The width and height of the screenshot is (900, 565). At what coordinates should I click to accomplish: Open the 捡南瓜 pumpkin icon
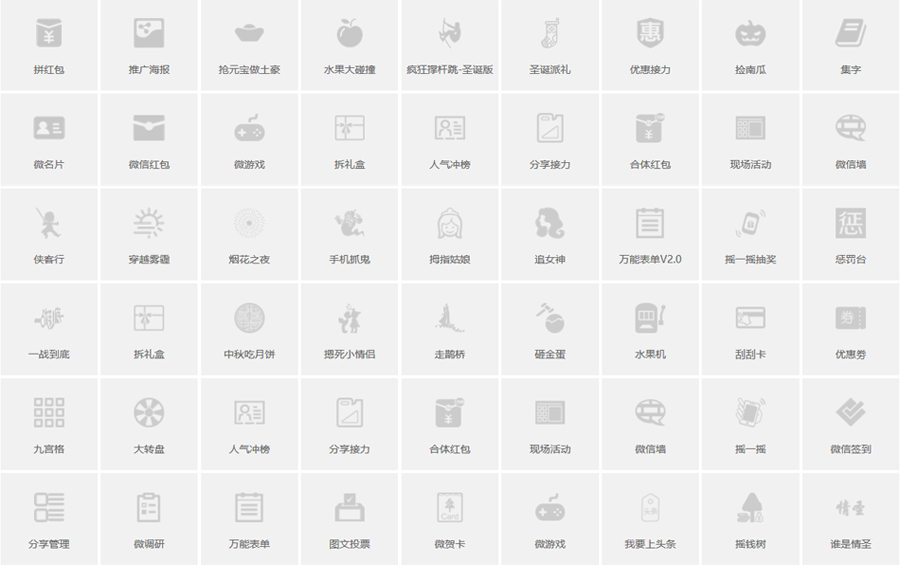pos(750,34)
